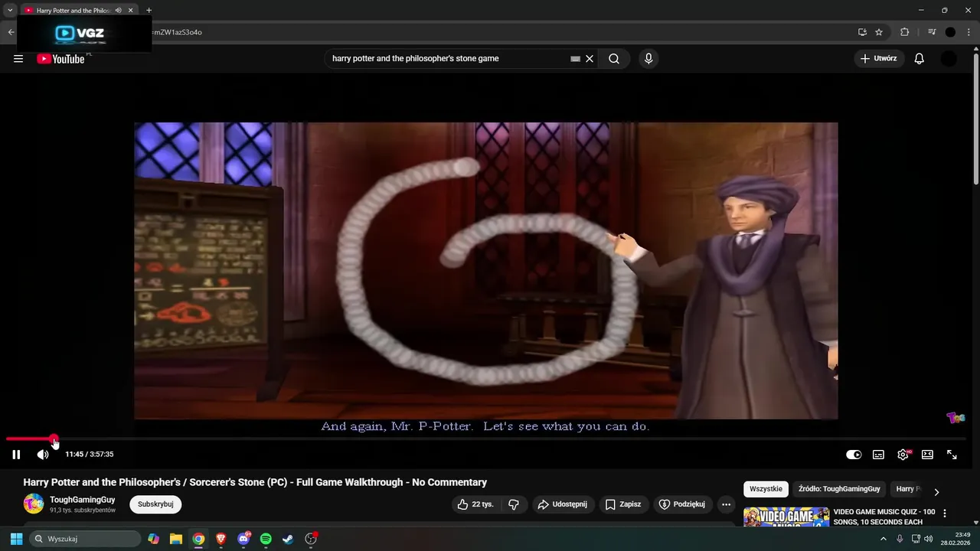The image size is (980, 551).
Task: Open the ToughGamingGuy channel avatar
Action: 34,504
